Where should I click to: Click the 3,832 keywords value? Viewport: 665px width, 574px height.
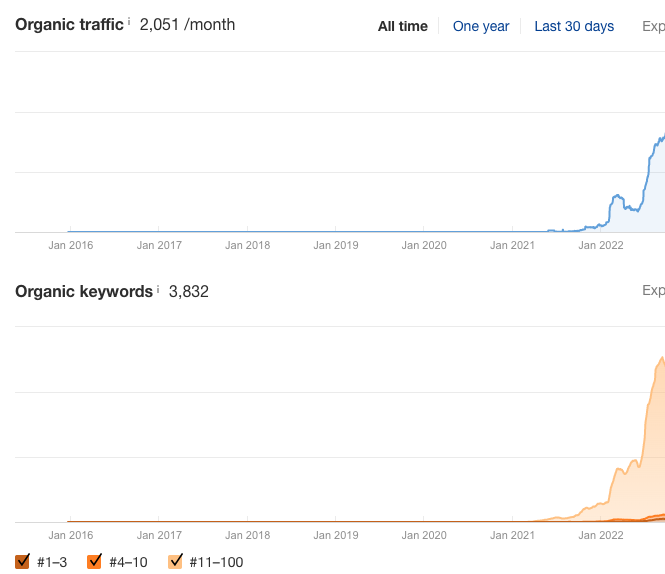tap(189, 292)
